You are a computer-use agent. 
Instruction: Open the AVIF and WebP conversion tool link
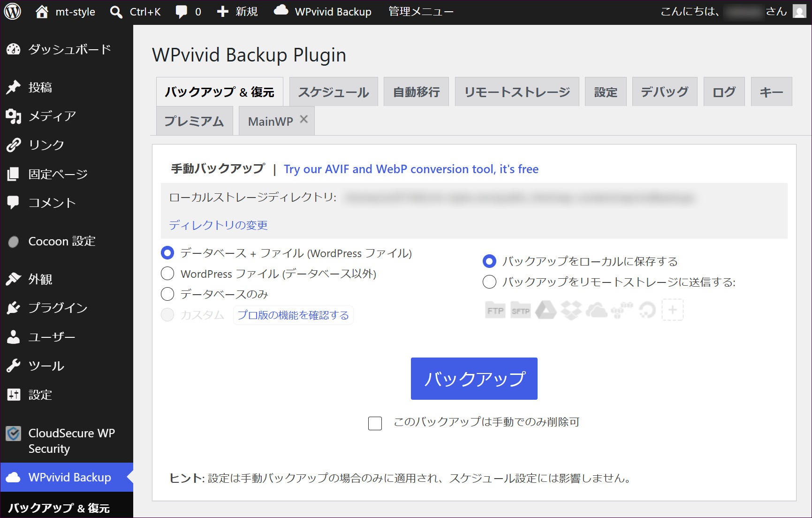411,169
